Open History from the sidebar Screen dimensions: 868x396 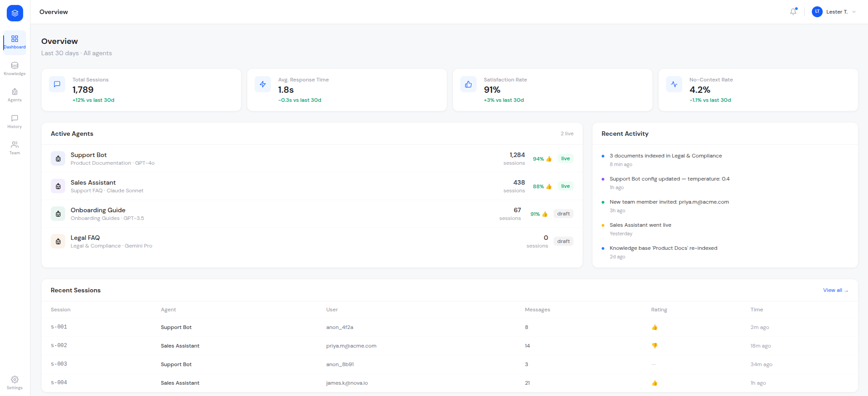pos(14,122)
